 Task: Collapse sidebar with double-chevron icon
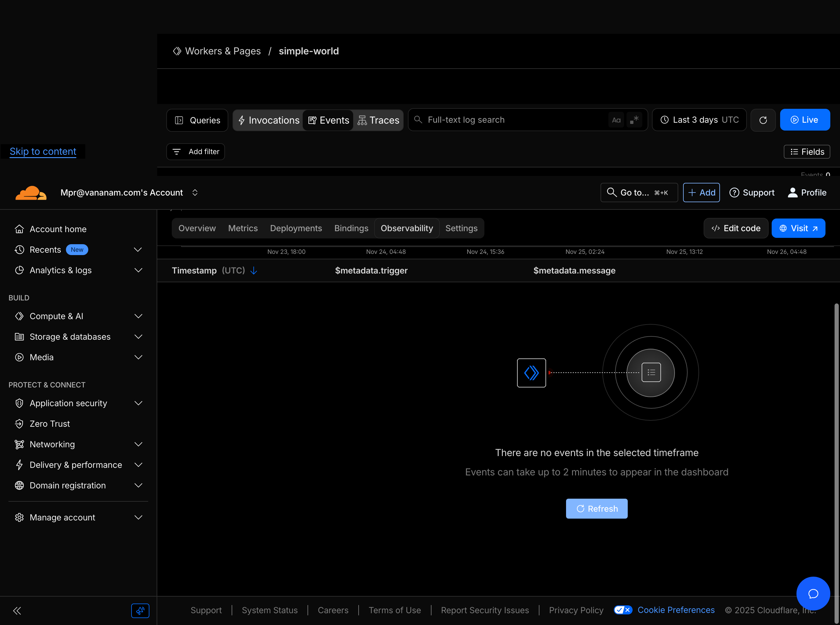point(17,610)
